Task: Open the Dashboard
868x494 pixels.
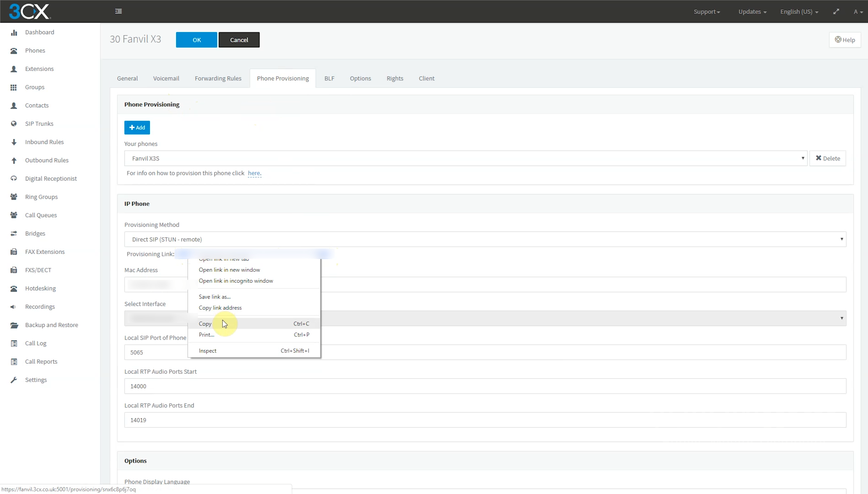Action: tap(39, 32)
